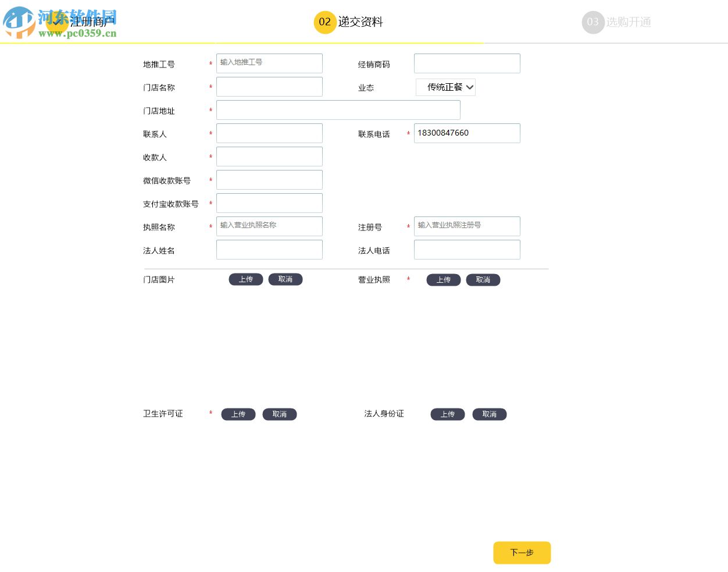728x572 pixels.
Task: Upload the 法人身份证 ID document
Action: (x=447, y=414)
